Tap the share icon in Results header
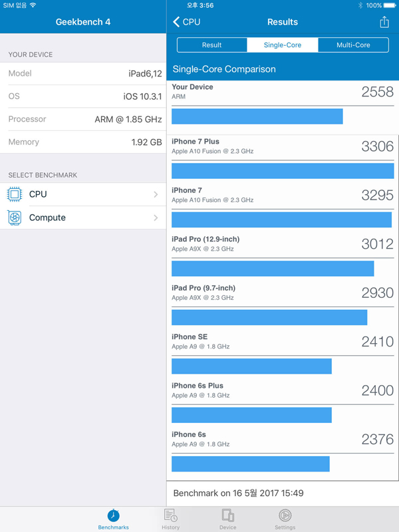 384,22
